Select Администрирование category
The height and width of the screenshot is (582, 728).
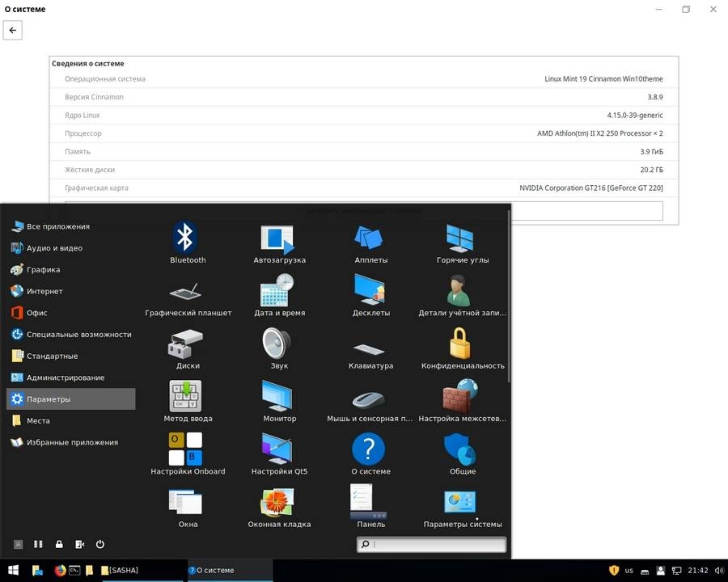tap(71, 377)
